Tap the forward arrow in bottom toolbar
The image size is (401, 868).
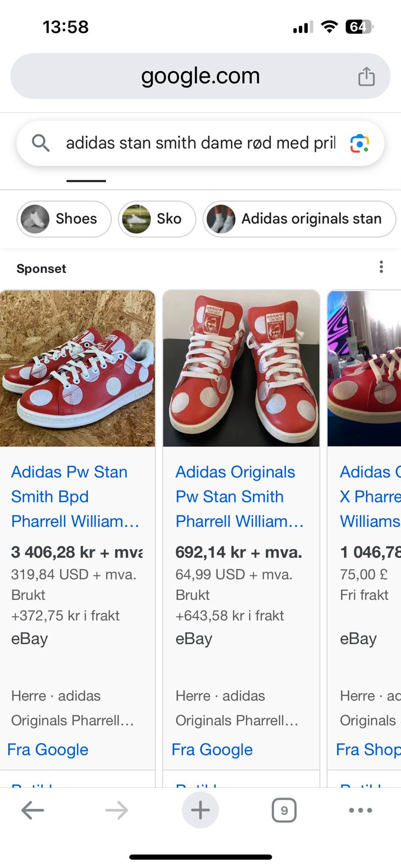point(117,810)
